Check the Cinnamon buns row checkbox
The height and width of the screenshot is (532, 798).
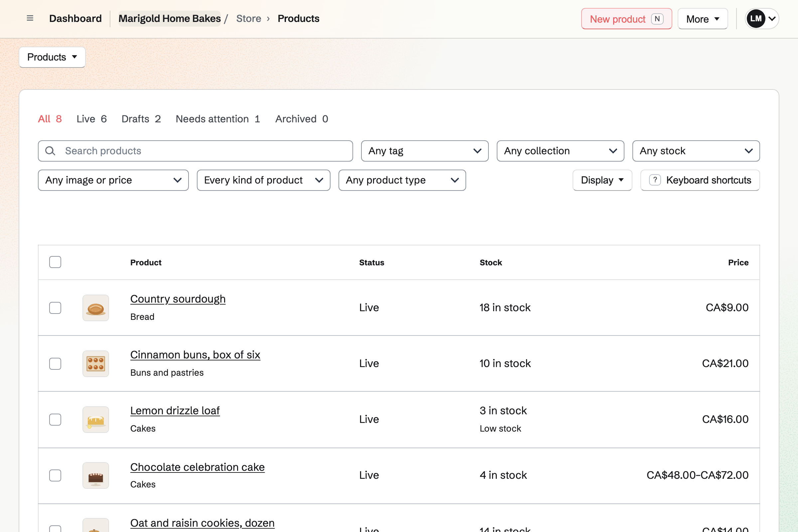pyautogui.click(x=55, y=364)
